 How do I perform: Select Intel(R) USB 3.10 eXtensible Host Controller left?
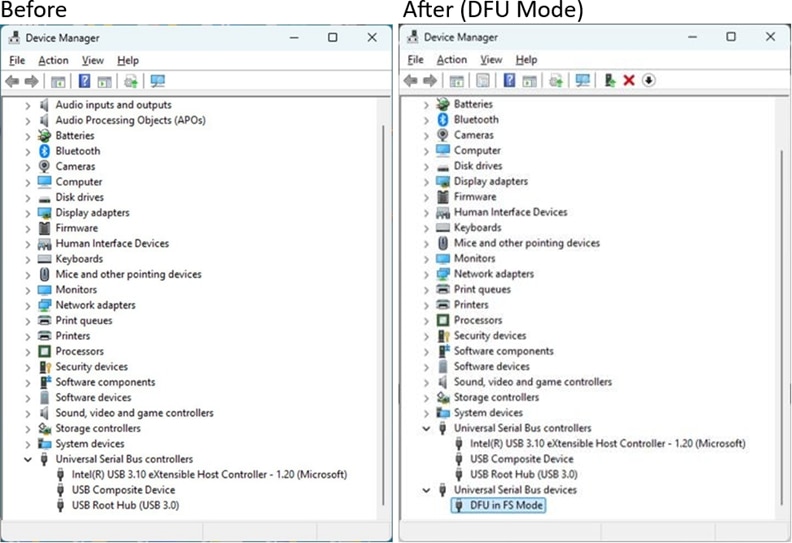[x=209, y=474]
